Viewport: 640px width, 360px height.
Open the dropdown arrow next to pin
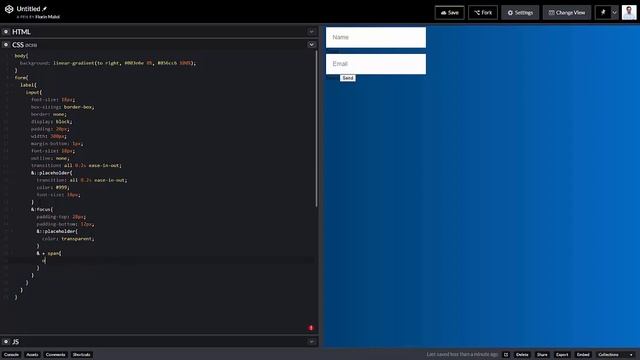point(614,13)
